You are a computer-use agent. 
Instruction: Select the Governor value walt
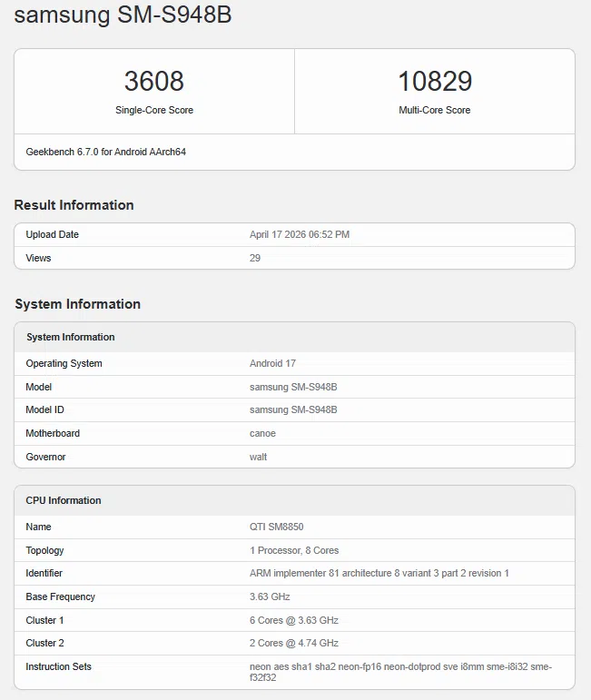(258, 457)
